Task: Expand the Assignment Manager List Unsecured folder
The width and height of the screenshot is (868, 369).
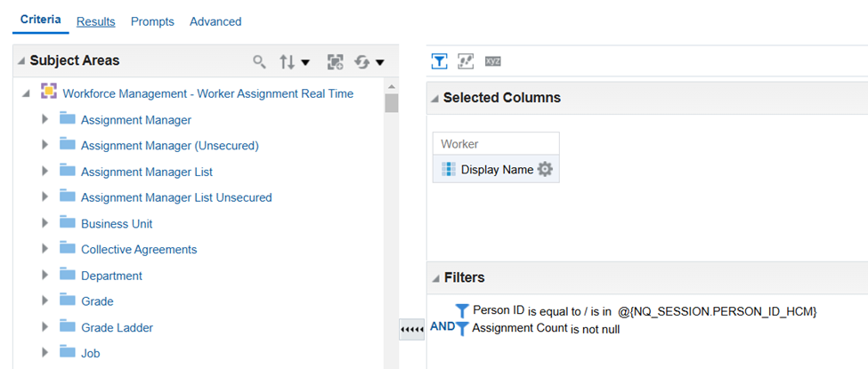Action: point(45,197)
